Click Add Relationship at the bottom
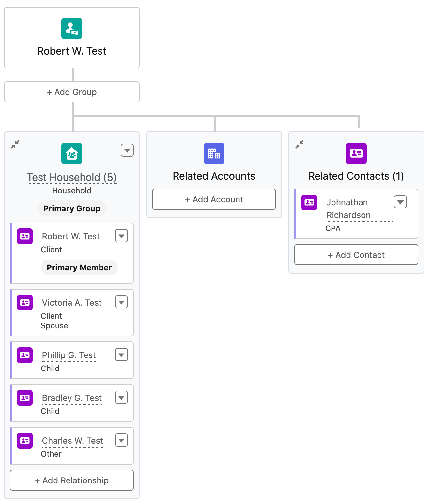 72,480
